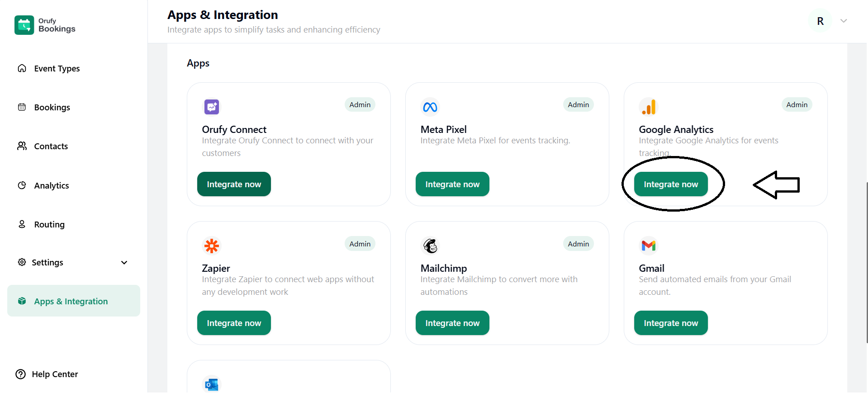Select Routing in the sidebar

[49, 225]
